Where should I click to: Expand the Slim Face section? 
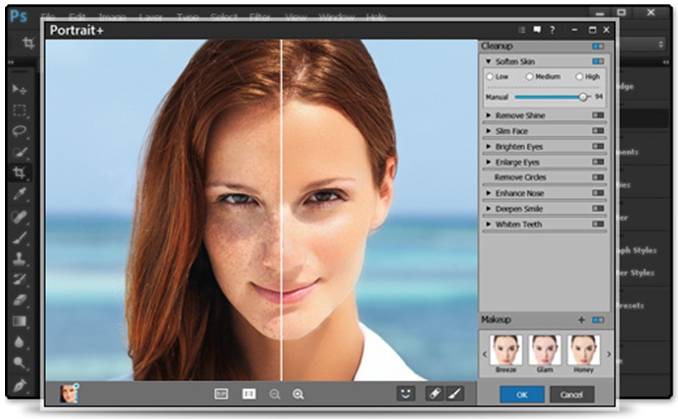(x=489, y=131)
